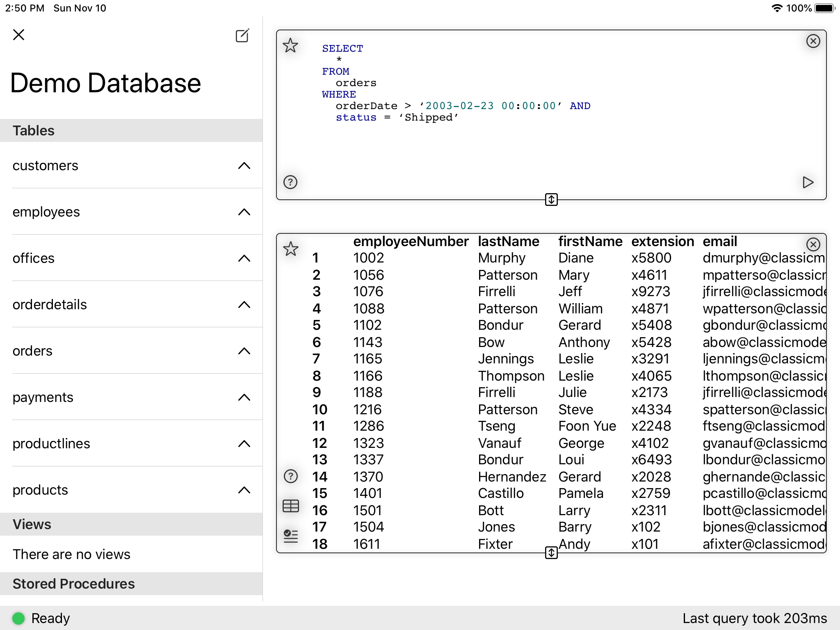The width and height of the screenshot is (840, 630).
Task: Tap the compose new query icon
Action: (242, 36)
